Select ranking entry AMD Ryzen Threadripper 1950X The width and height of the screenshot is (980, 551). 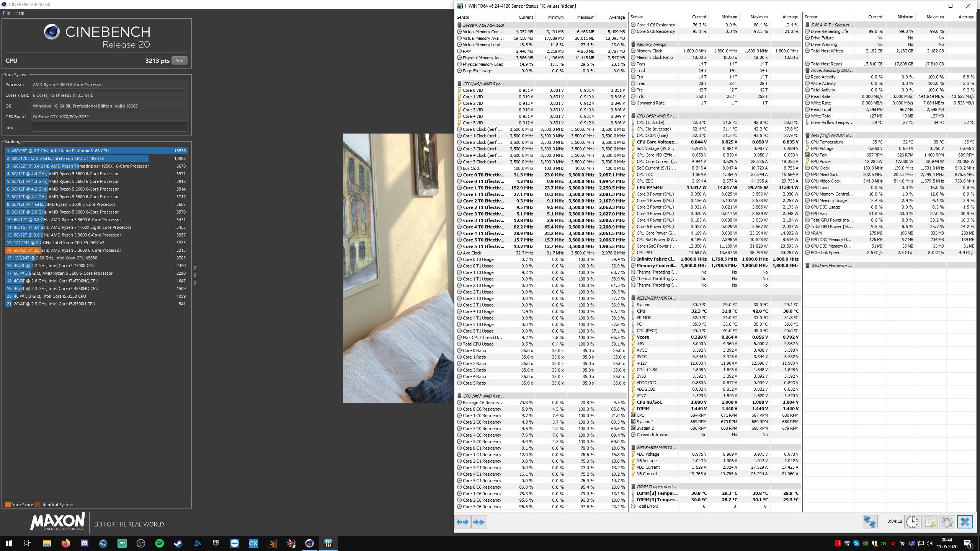click(96, 166)
